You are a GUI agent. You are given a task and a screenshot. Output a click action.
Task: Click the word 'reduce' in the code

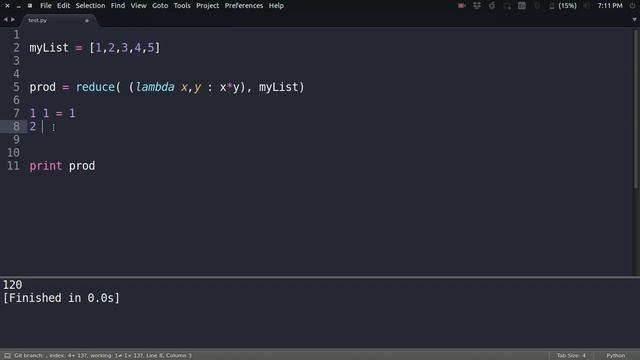coord(95,87)
